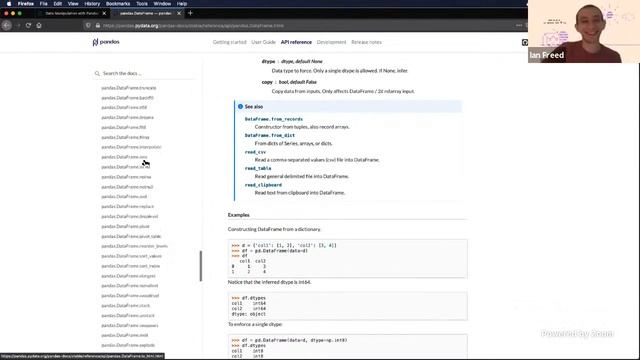Click the pandas logo
This screenshot has width=640, height=360.
pos(106,42)
